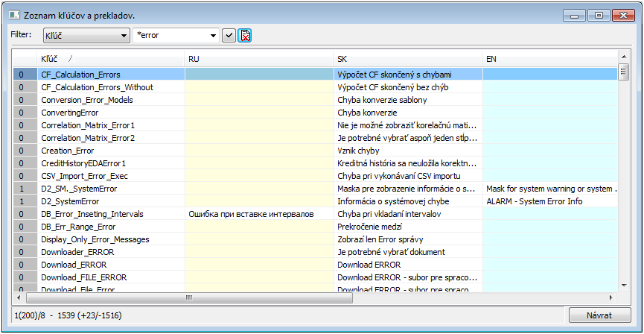Apply the filter with the checkmark icon
Viewport: 644px width, 334px height.
point(229,35)
